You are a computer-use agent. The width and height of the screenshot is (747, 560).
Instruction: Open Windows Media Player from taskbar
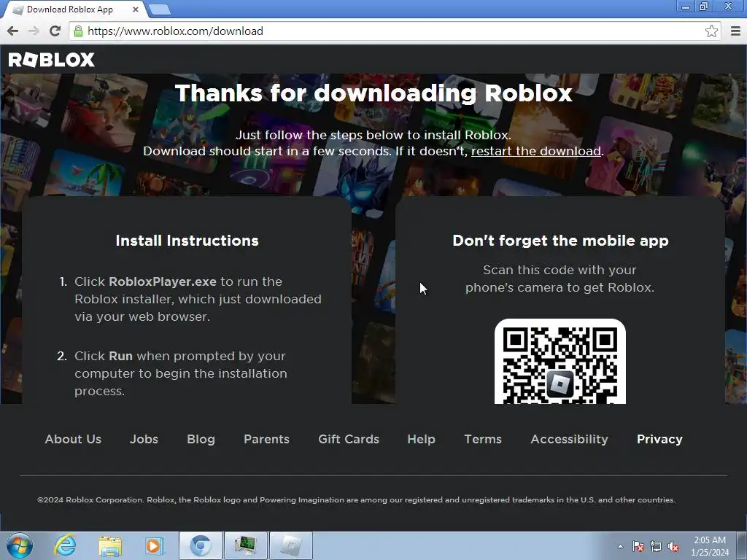(x=154, y=545)
